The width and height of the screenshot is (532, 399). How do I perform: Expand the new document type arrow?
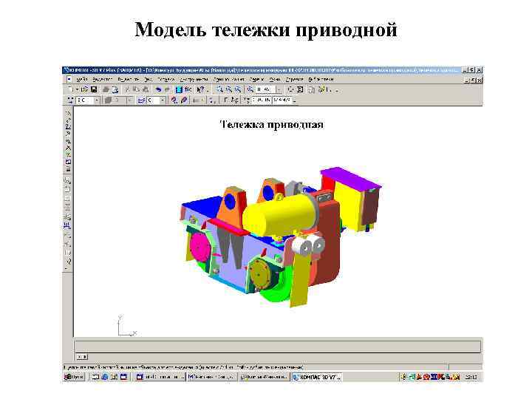coord(77,89)
